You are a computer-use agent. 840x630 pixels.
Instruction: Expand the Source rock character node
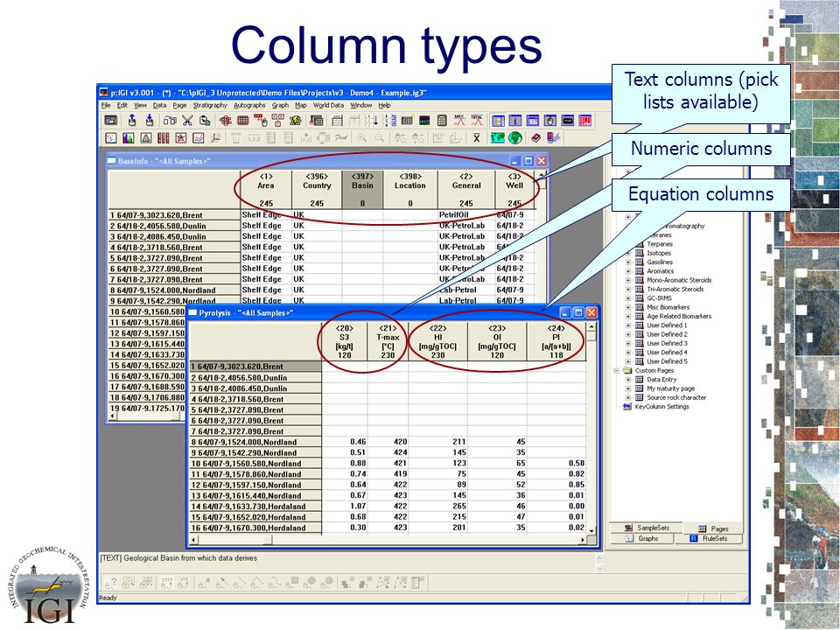tap(628, 397)
